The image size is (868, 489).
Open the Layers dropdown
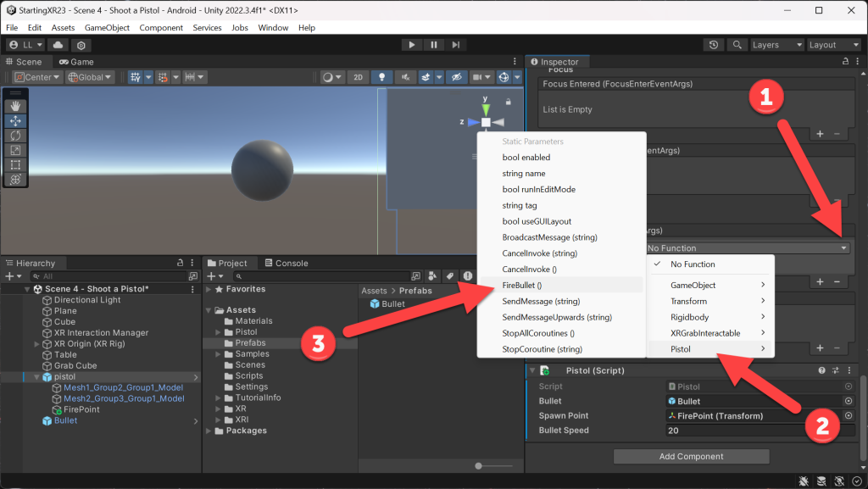pos(776,45)
